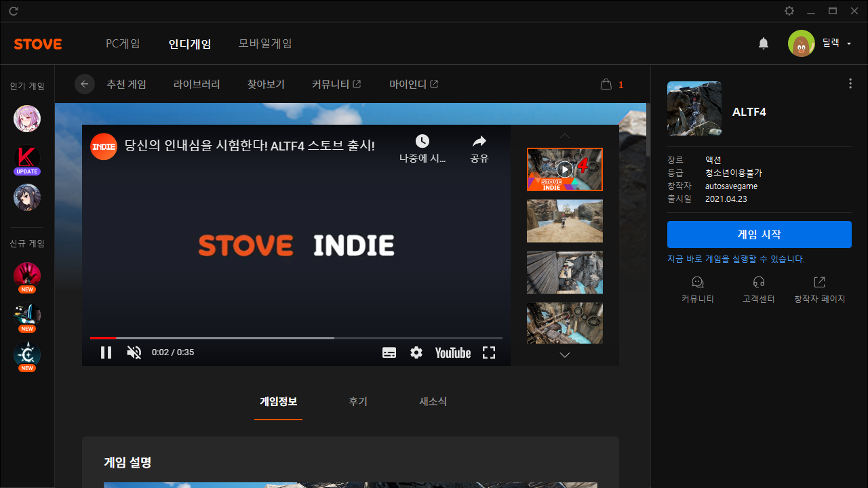
Task: Pause the playing trailer video
Action: click(106, 352)
